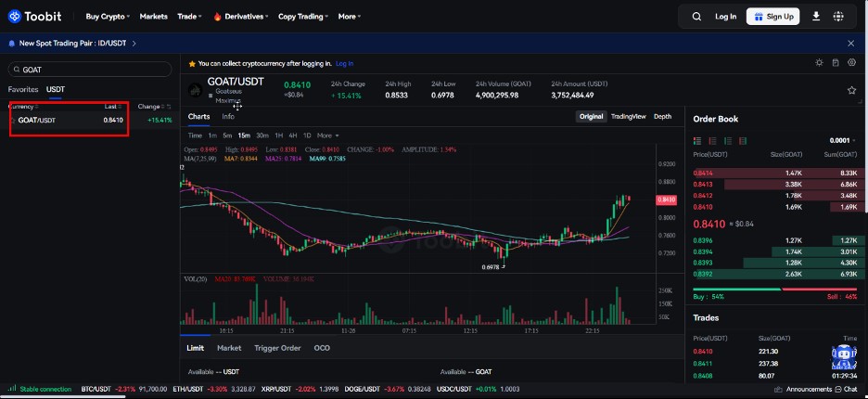The height and width of the screenshot is (399, 868).
Task: Open the order book precision 0.0001 dropdown
Action: (x=843, y=141)
